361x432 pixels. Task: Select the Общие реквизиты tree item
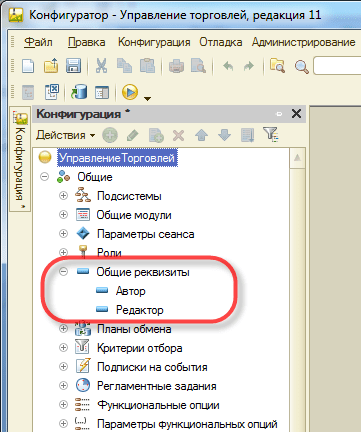(x=143, y=272)
